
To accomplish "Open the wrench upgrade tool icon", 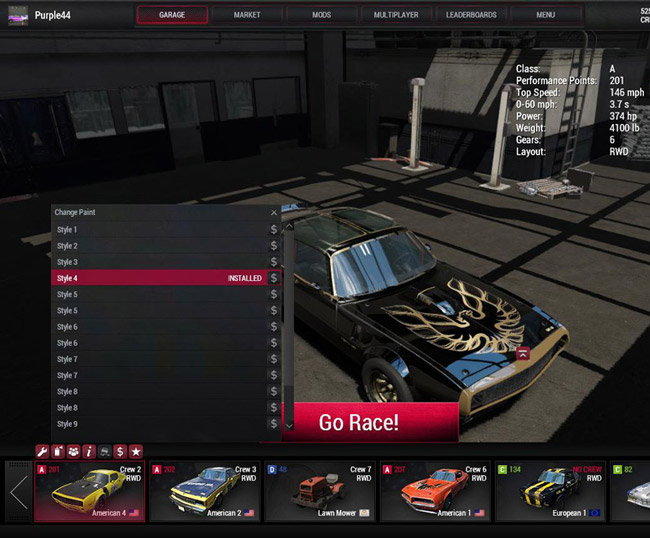I will point(42,451).
